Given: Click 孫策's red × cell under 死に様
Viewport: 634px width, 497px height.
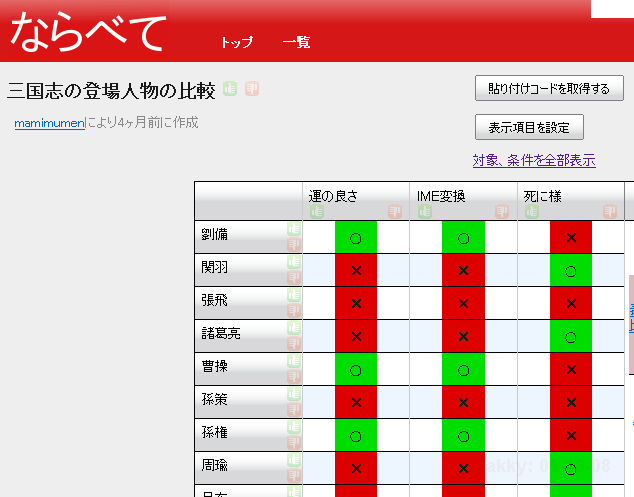Looking at the screenshot, I should [571, 402].
